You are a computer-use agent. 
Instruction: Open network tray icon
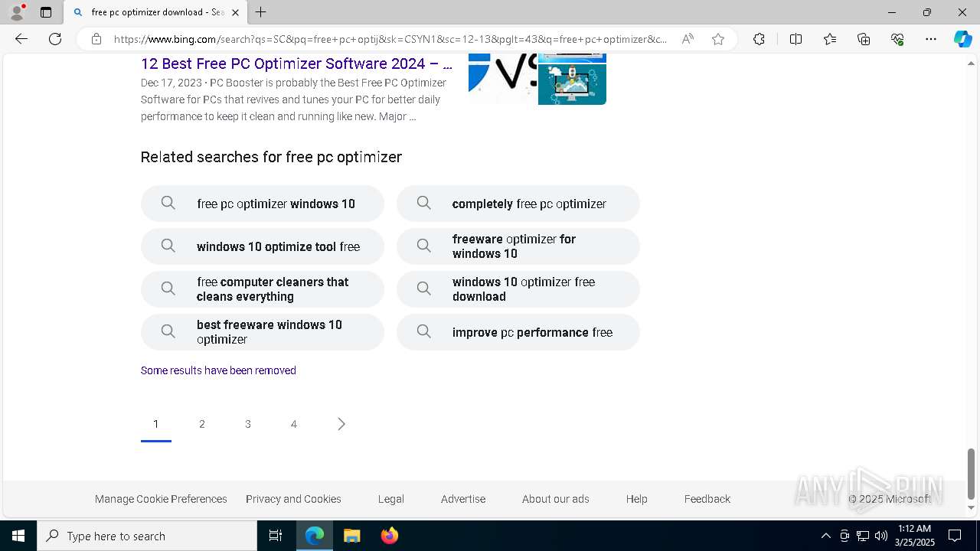[x=863, y=536]
